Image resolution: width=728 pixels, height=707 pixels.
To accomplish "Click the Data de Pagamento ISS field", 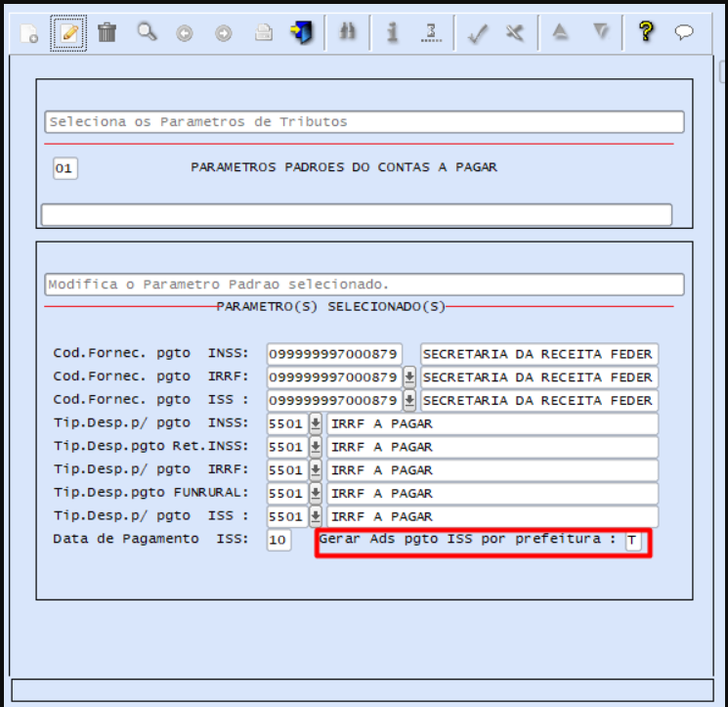I will tap(279, 540).
